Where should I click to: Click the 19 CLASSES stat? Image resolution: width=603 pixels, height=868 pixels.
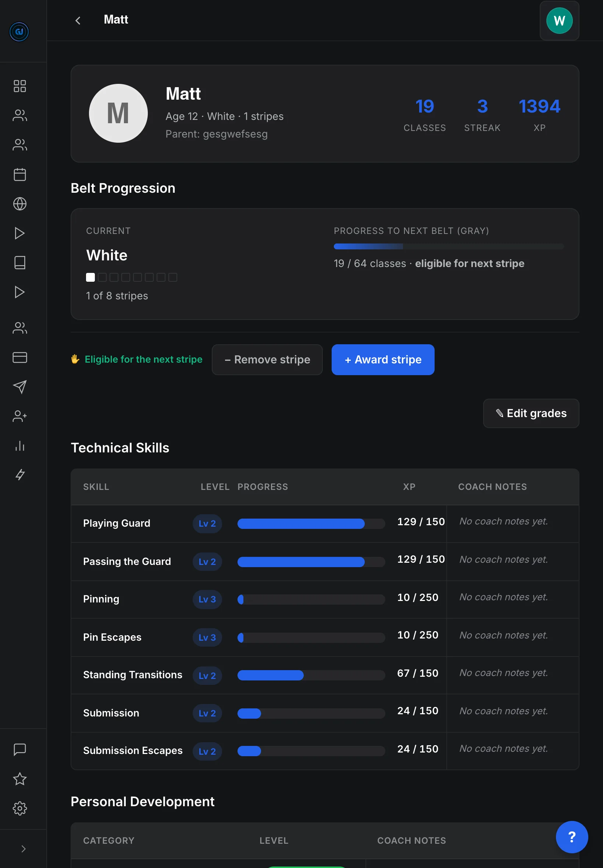425,115
